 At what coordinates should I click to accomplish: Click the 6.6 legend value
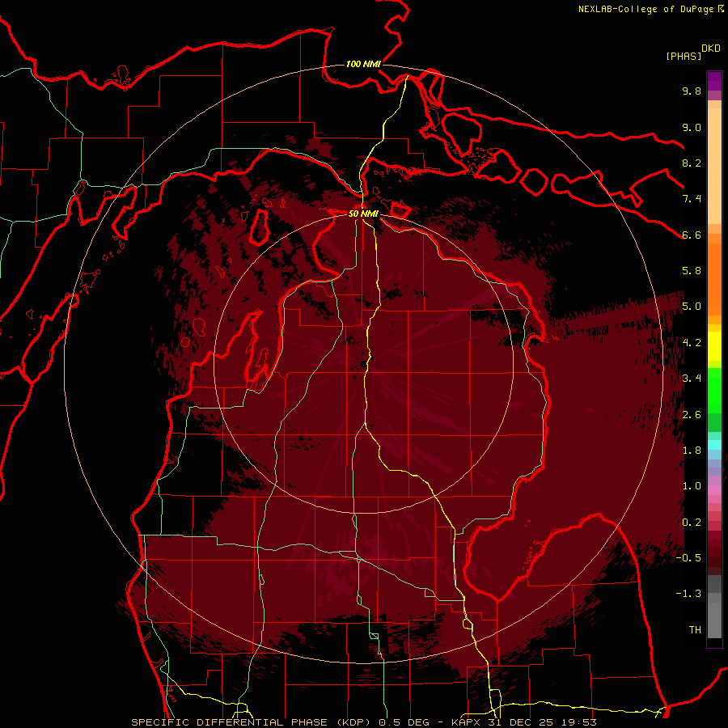tap(692, 235)
